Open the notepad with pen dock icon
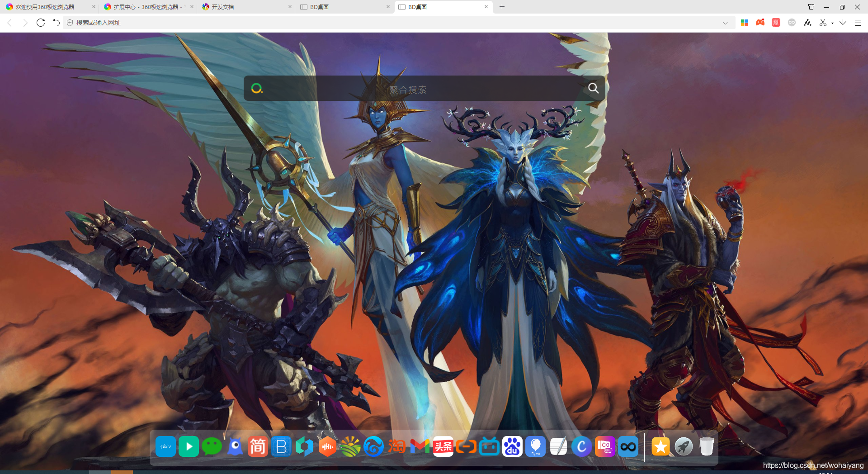Viewport: 868px width, 474px height. point(559,446)
